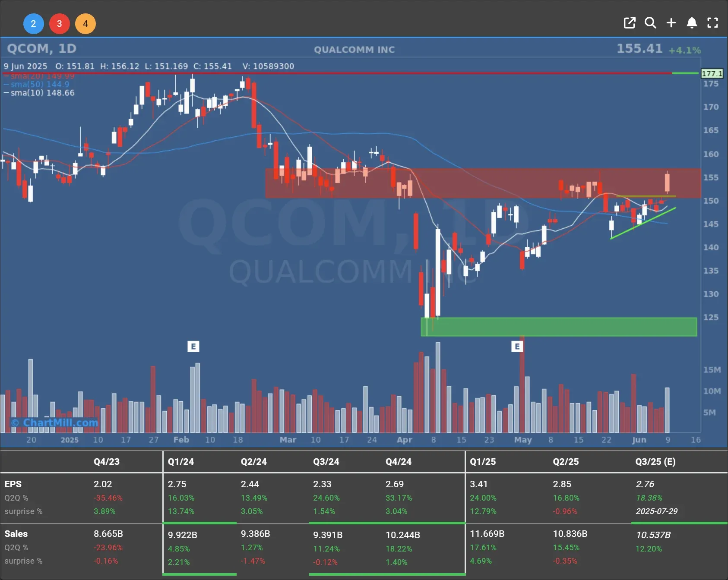Click EPS Q2Q value 33.17%
Image resolution: width=728 pixels, height=580 pixels.
[399, 498]
